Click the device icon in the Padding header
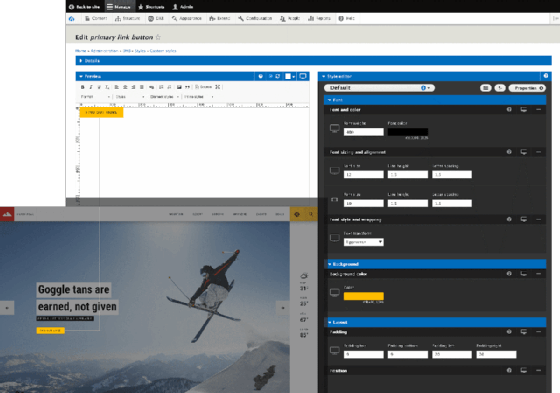This screenshot has width=560, height=393. pos(524,332)
